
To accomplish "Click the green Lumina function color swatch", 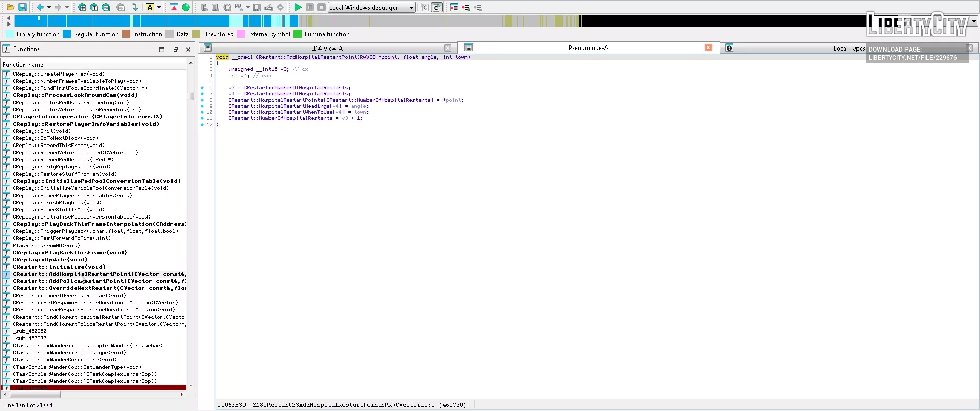I will [298, 34].
